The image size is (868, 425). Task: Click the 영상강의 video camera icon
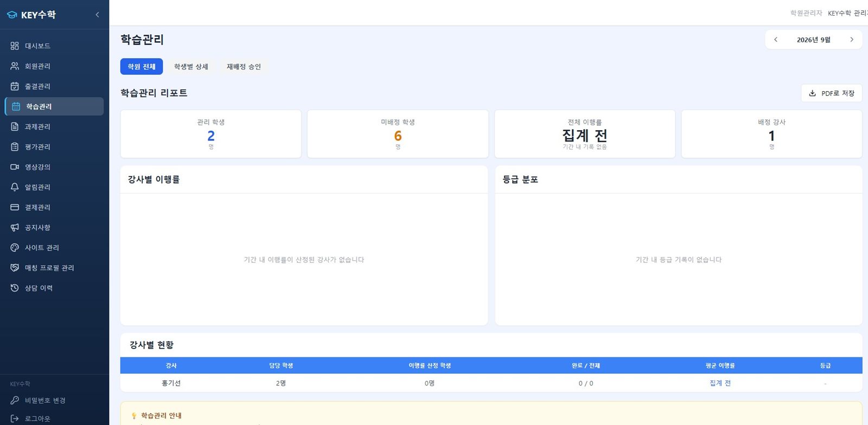click(x=15, y=167)
